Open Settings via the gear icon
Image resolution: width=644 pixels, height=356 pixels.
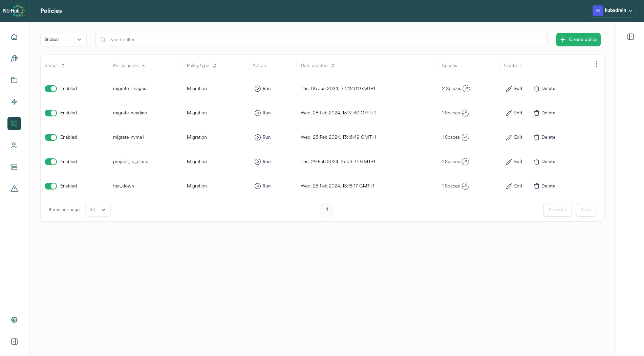coord(14,319)
